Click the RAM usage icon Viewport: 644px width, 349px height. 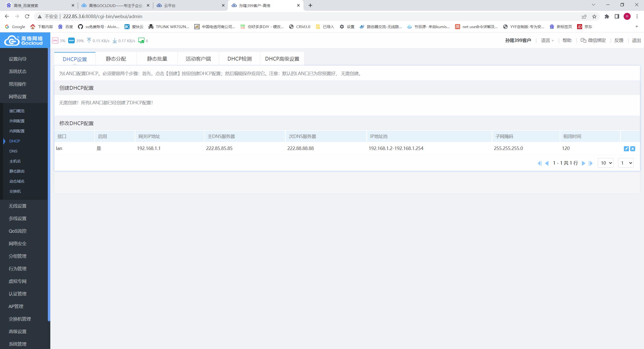pos(71,40)
